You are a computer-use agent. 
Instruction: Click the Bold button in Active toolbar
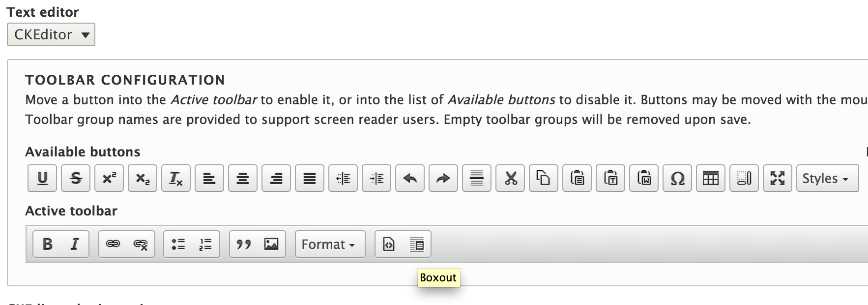(x=48, y=244)
